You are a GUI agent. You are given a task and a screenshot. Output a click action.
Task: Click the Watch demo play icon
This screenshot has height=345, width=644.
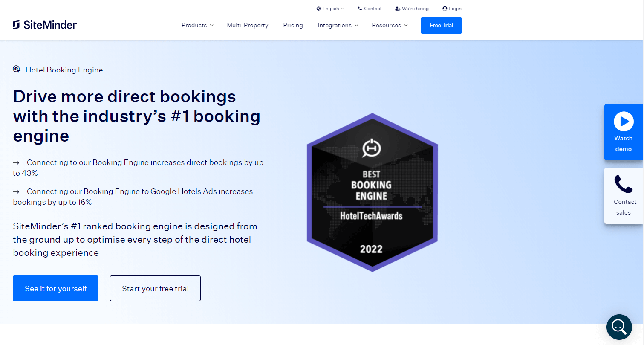tap(624, 122)
